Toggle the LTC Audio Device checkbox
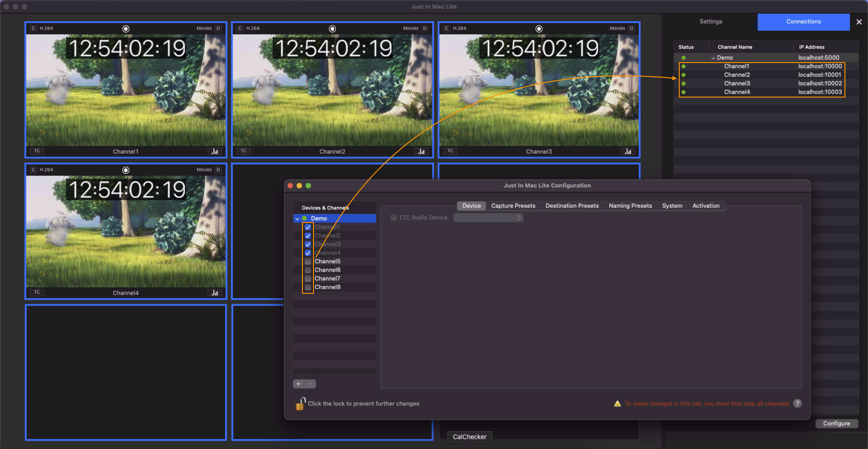The height and width of the screenshot is (449, 868). [393, 217]
